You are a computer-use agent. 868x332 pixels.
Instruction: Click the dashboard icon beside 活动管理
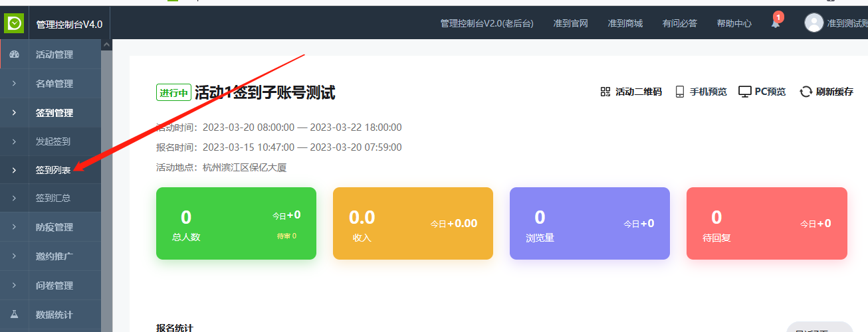click(x=14, y=54)
